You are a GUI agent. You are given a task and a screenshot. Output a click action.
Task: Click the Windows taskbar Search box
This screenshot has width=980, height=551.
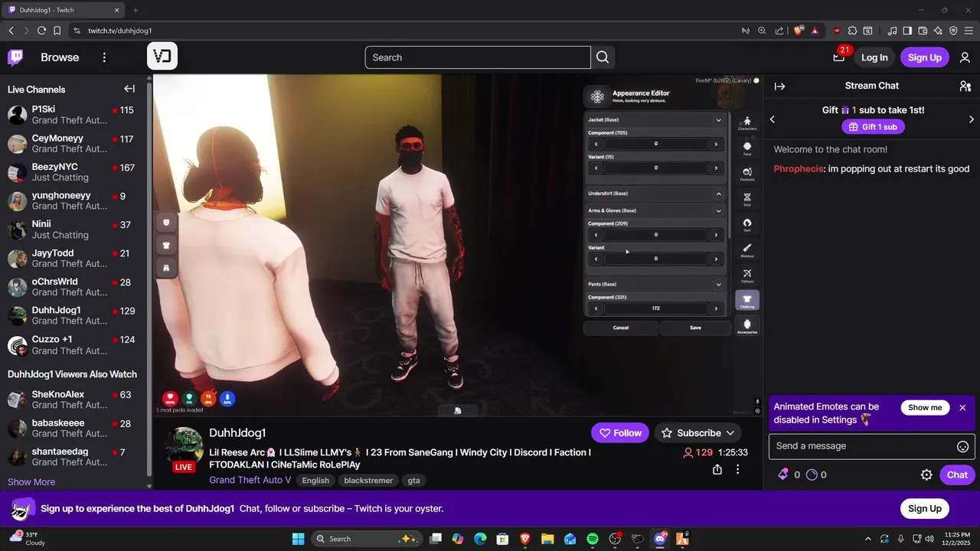point(366,539)
